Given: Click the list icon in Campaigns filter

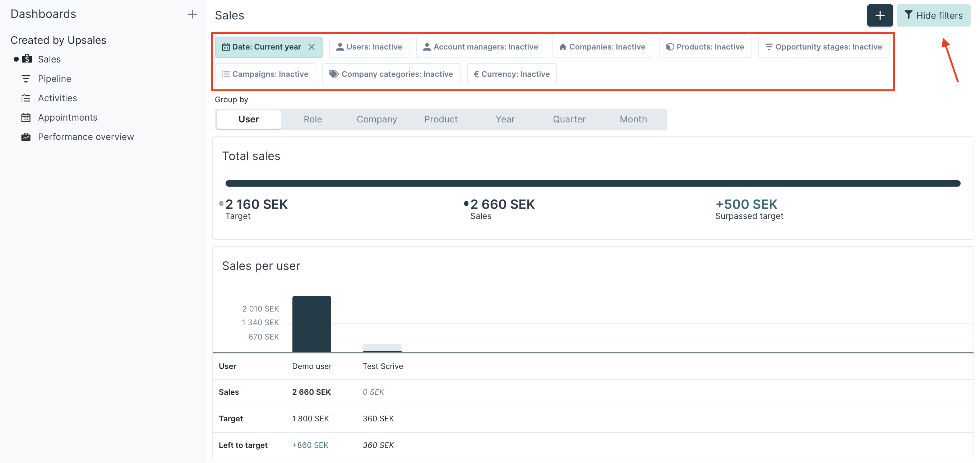Looking at the screenshot, I should point(226,74).
